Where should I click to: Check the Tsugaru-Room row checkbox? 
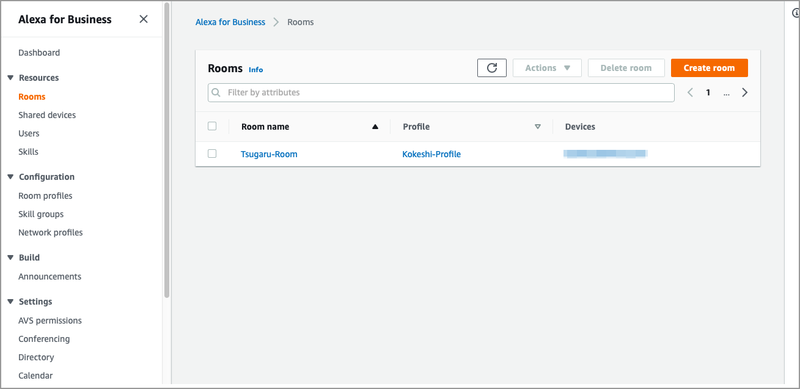(x=212, y=154)
